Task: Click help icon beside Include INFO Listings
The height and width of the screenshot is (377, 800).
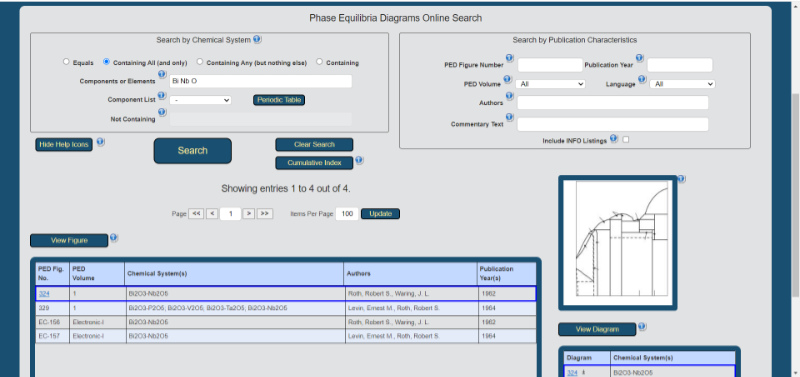Action: (614, 138)
